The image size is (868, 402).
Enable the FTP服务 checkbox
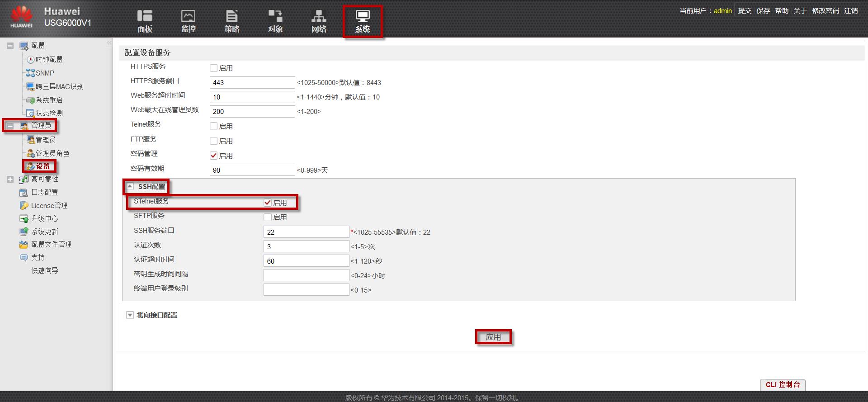(x=214, y=141)
